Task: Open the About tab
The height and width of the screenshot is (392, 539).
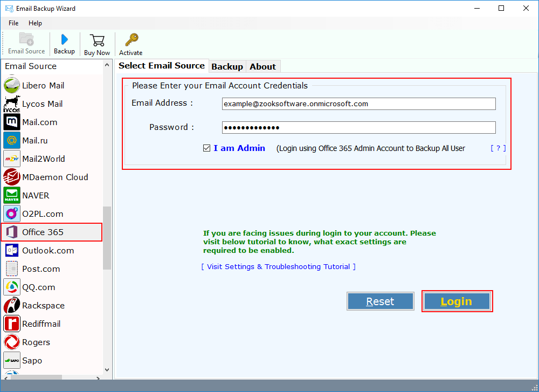Action: pos(262,66)
